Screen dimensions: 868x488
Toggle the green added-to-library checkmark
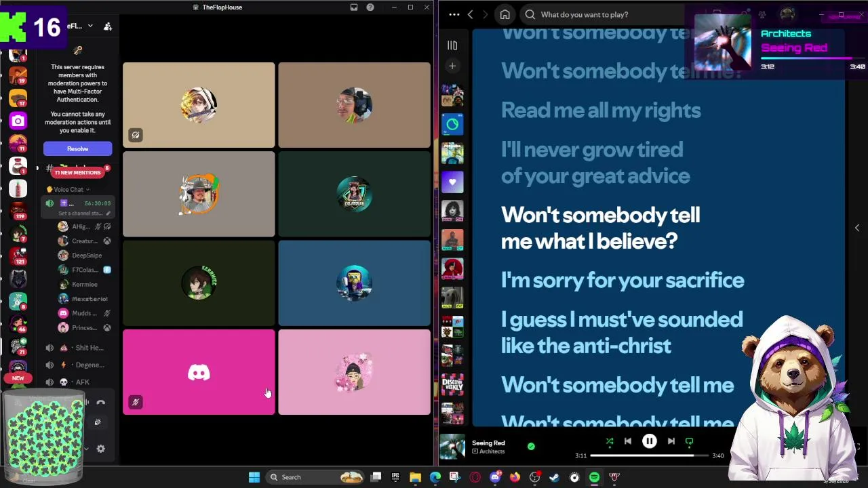[x=531, y=446]
